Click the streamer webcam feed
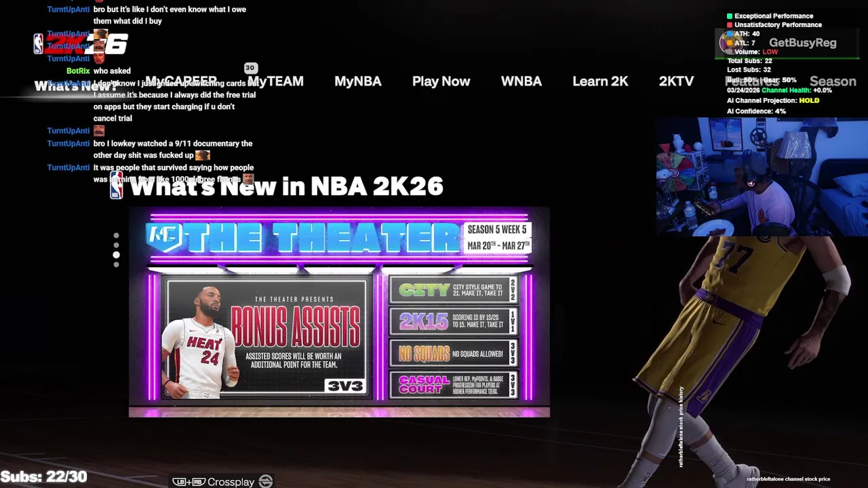Viewport: 868px width, 488px height. 762,176
